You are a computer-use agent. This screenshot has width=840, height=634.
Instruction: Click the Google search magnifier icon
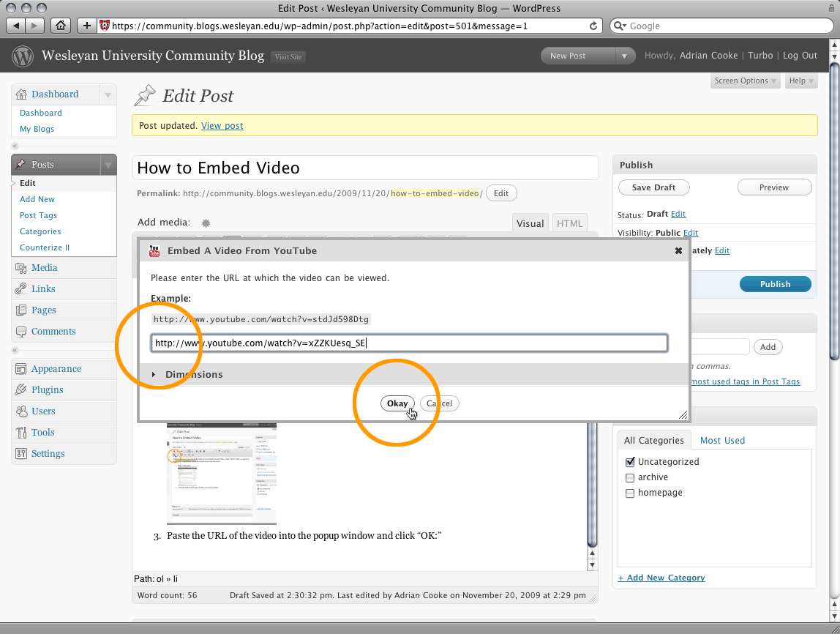[619, 26]
